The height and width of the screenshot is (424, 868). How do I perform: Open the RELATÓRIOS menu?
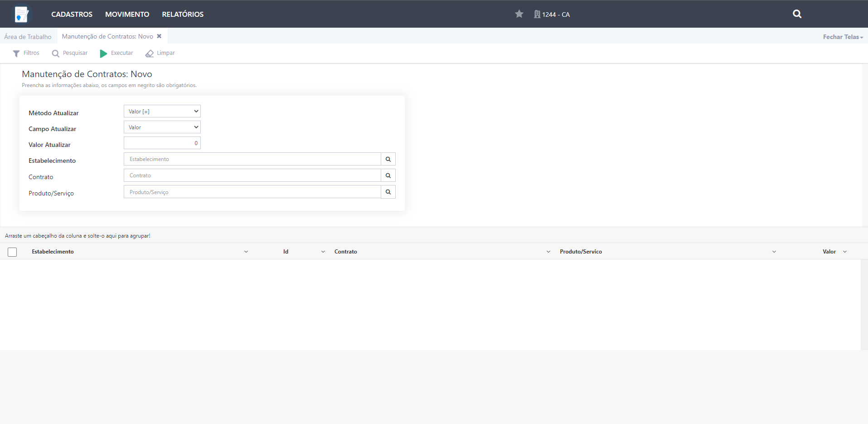click(183, 15)
